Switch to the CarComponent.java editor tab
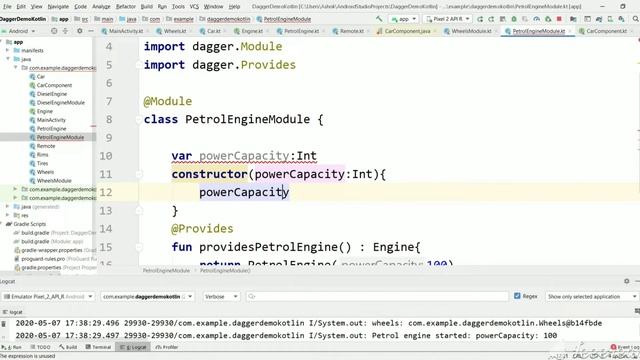 click(407, 31)
